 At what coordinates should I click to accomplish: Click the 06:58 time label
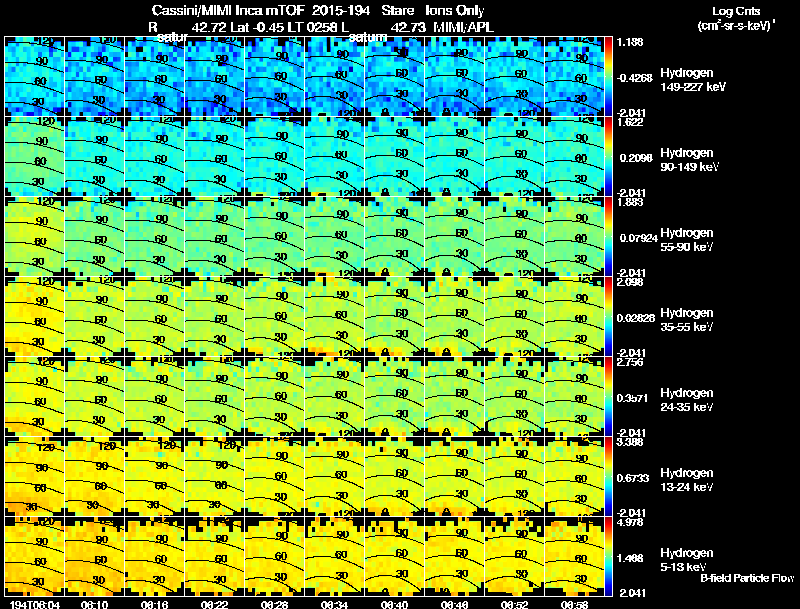574,604
